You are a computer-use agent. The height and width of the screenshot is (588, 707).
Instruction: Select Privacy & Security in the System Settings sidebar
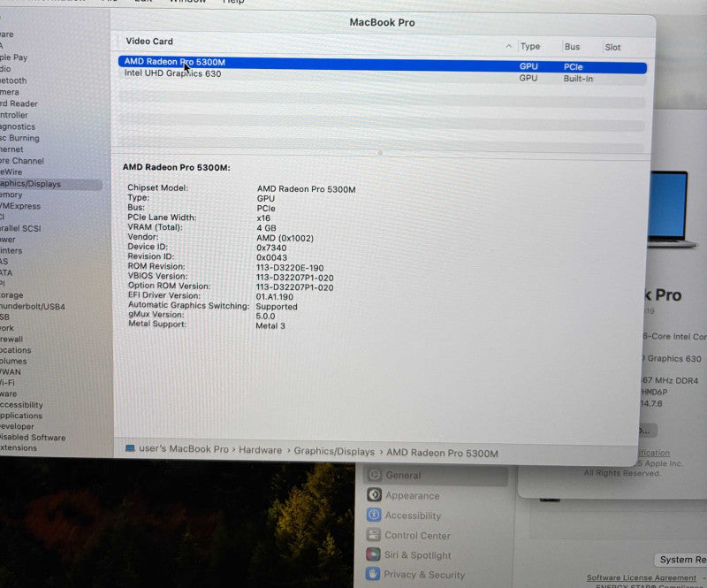tap(424, 575)
